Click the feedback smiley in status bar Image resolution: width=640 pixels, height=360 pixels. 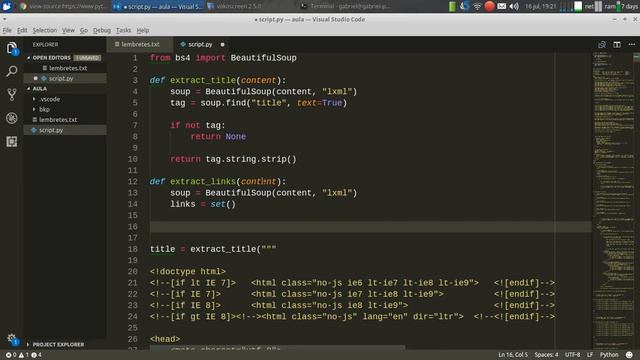click(629, 355)
